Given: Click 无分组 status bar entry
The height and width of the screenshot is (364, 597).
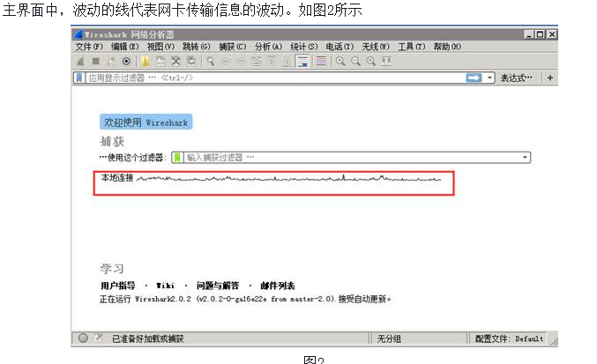Looking at the screenshot, I should (x=389, y=338).
